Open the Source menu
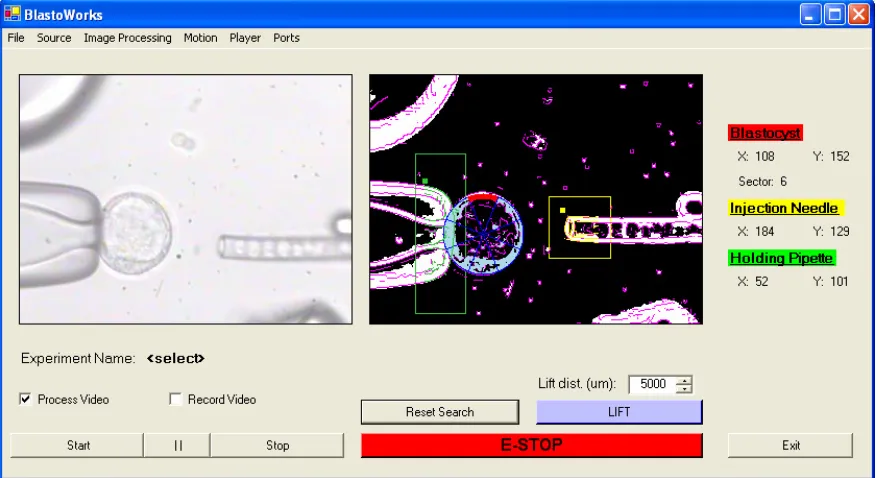Viewport: 880px width, 478px height. [54, 38]
